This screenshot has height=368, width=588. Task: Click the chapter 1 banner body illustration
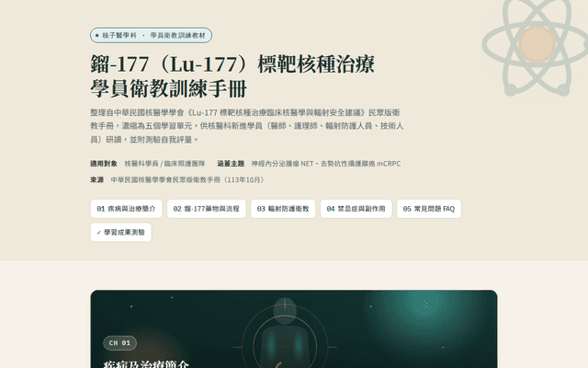(285, 334)
